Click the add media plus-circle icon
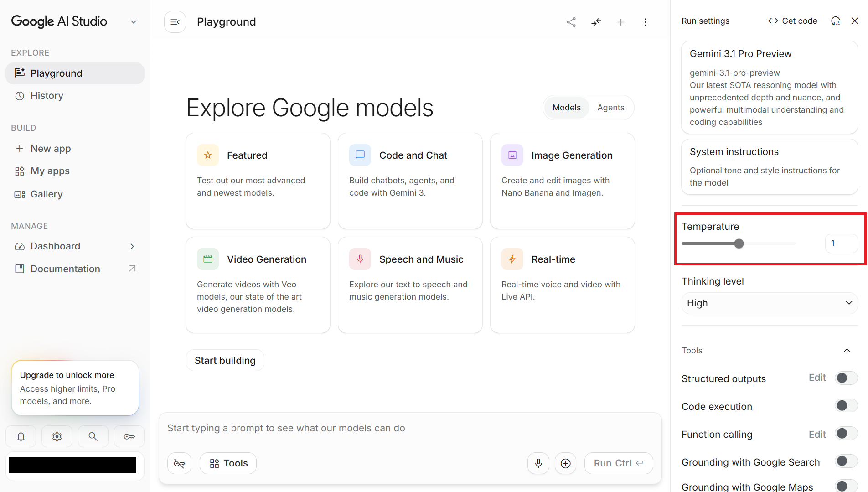This screenshot has height=492, width=868. [566, 463]
